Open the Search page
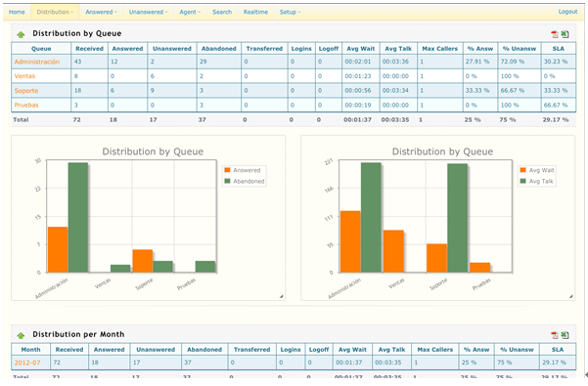The width and height of the screenshot is (588, 386). pos(222,12)
